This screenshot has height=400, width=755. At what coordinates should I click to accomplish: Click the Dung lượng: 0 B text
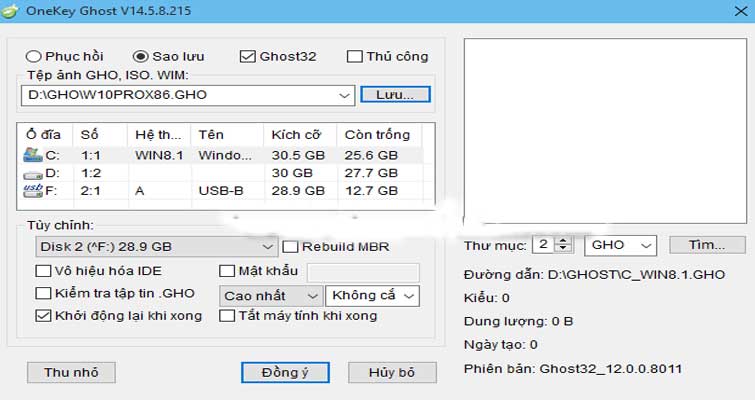518,322
